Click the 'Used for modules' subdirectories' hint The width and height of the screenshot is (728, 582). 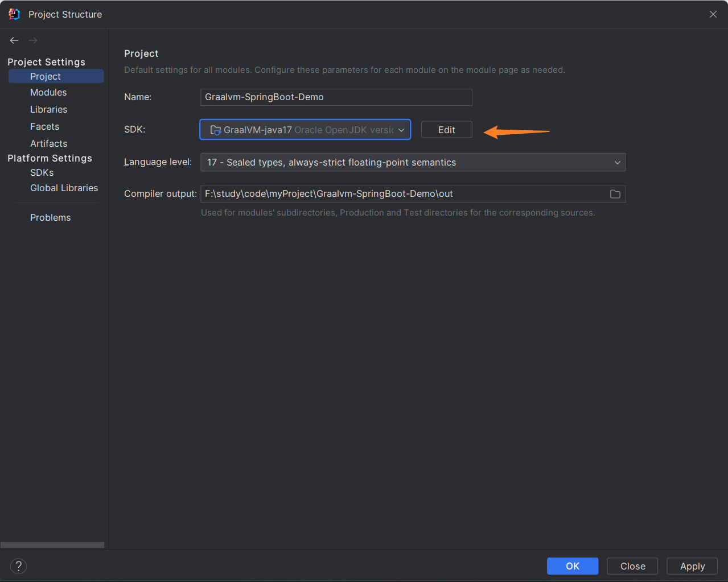coord(398,213)
